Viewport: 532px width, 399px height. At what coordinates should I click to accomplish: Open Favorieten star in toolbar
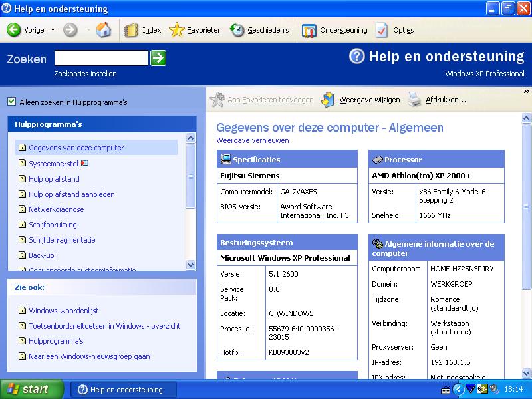pos(176,30)
